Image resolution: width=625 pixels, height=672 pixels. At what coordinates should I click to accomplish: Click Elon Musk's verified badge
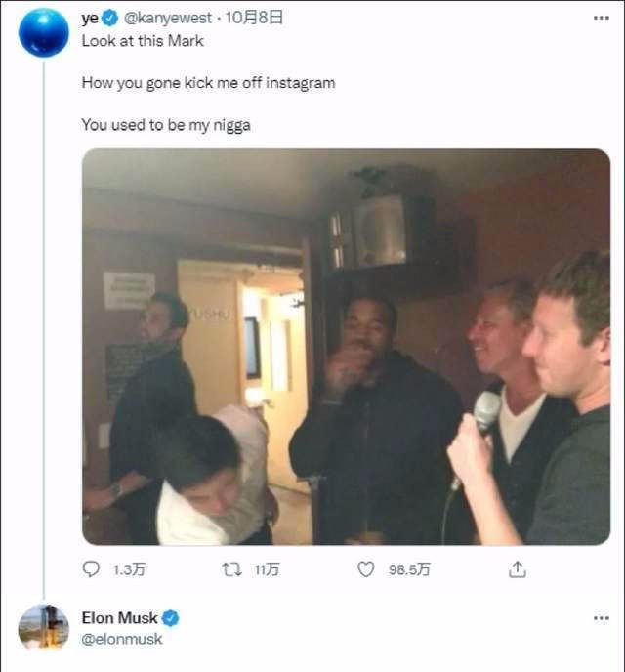coord(170,618)
